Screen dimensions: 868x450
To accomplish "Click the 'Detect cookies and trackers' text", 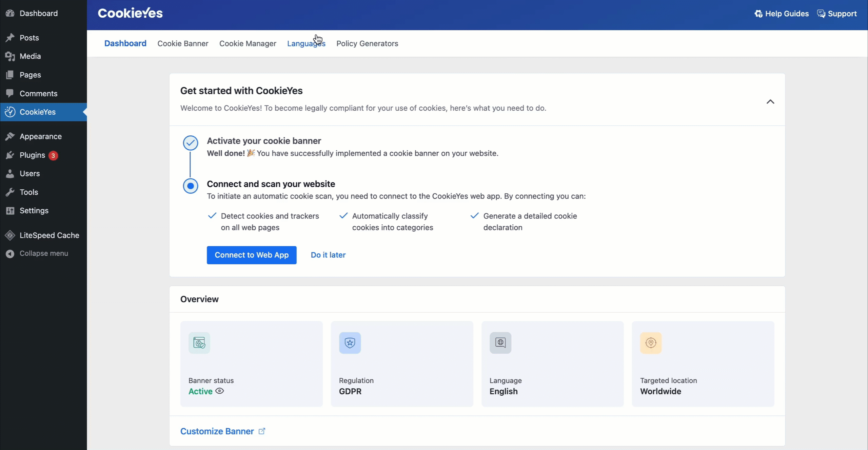I will (270, 222).
